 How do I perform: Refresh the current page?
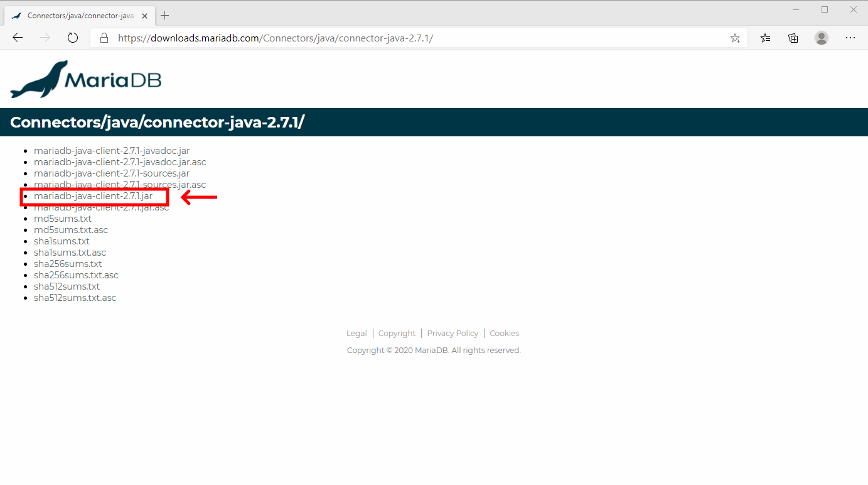point(73,38)
